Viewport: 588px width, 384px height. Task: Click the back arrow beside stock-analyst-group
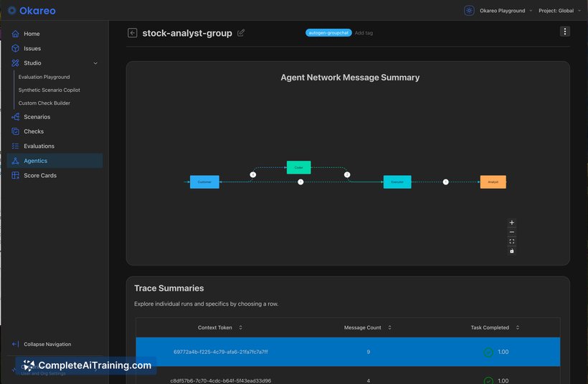pyautogui.click(x=133, y=33)
